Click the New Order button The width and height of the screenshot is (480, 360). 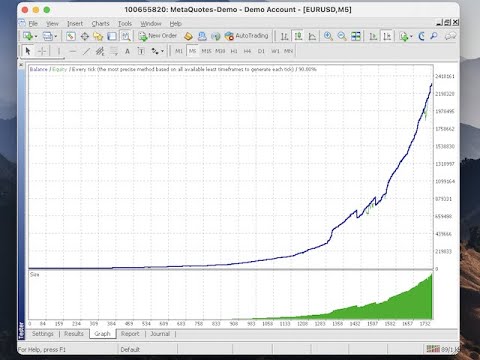(158, 36)
